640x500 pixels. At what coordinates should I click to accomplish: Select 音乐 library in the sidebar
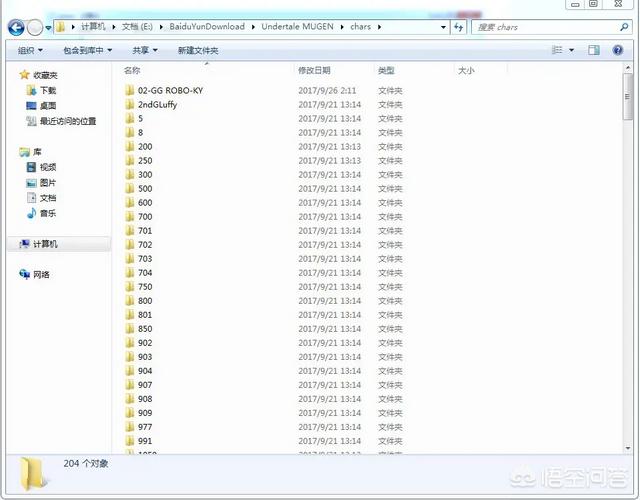(x=48, y=213)
